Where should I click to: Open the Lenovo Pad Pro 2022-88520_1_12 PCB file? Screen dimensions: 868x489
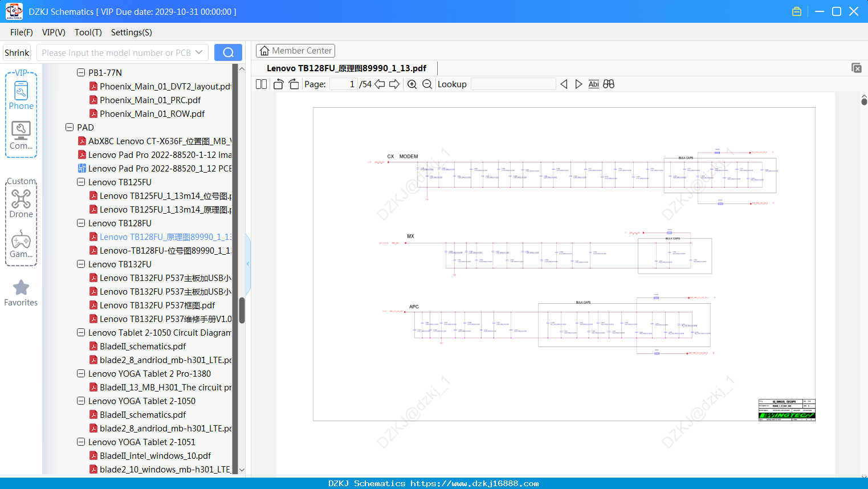[154, 169]
